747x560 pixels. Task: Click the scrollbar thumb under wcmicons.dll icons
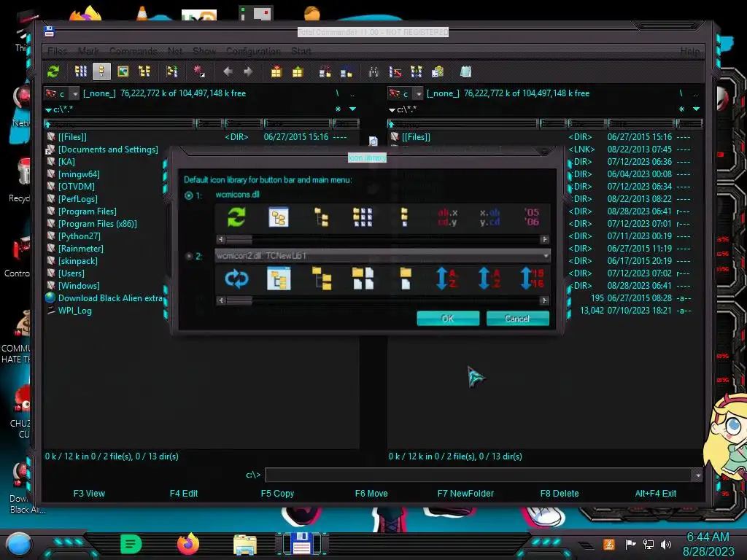click(x=239, y=239)
